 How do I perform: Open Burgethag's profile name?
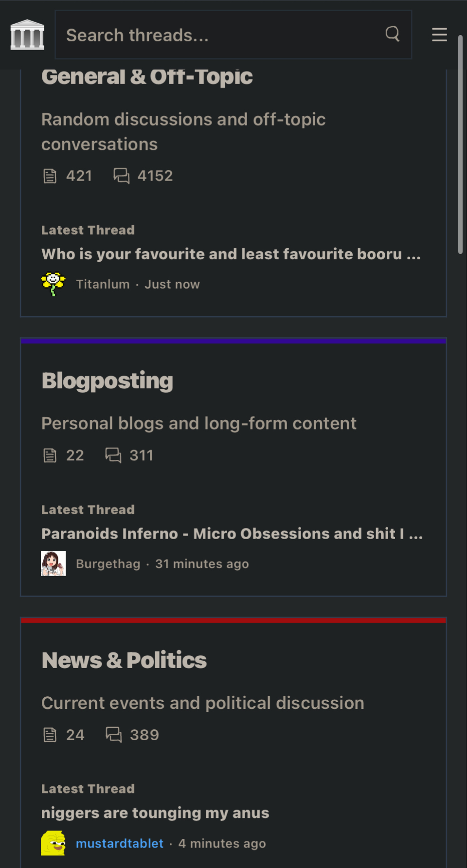click(108, 564)
